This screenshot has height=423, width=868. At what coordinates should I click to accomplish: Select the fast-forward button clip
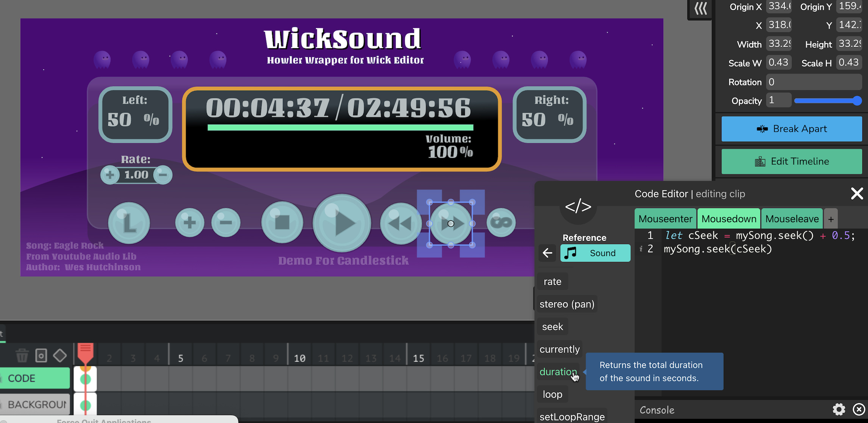(451, 224)
